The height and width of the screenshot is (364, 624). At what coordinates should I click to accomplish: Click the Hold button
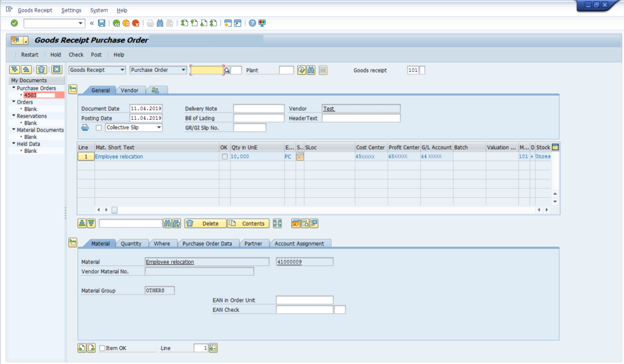coord(55,55)
